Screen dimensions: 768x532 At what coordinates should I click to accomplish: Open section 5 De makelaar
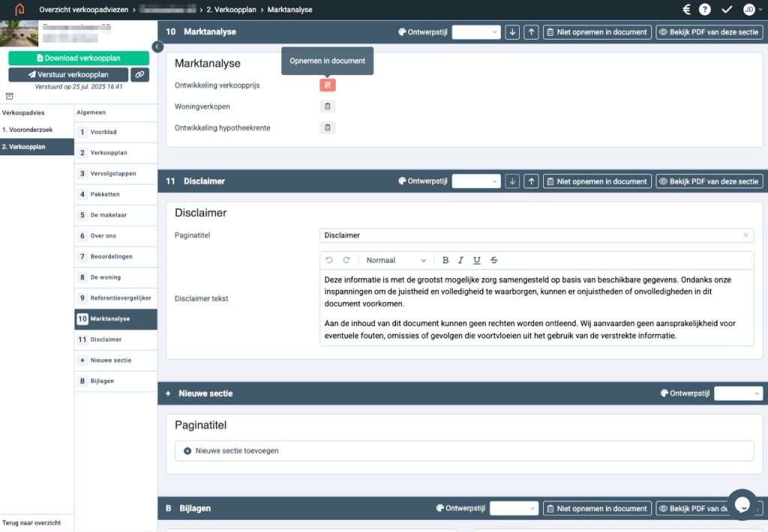[115, 215]
